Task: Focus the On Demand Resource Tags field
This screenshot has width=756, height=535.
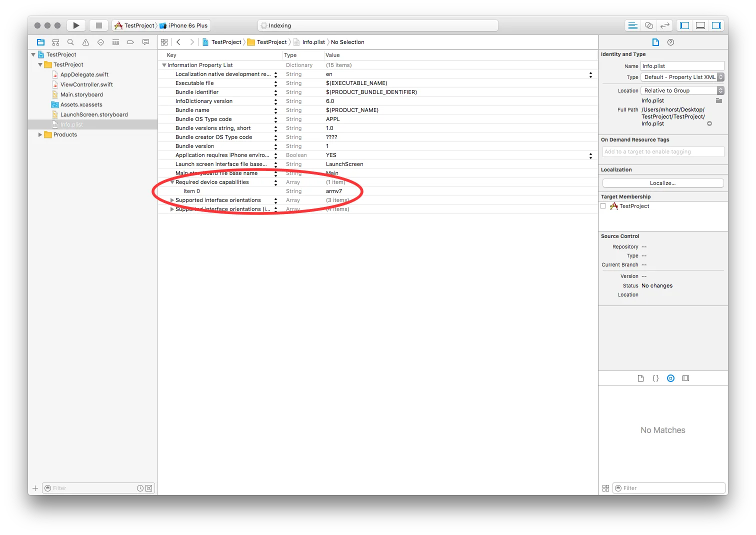Action: [663, 151]
